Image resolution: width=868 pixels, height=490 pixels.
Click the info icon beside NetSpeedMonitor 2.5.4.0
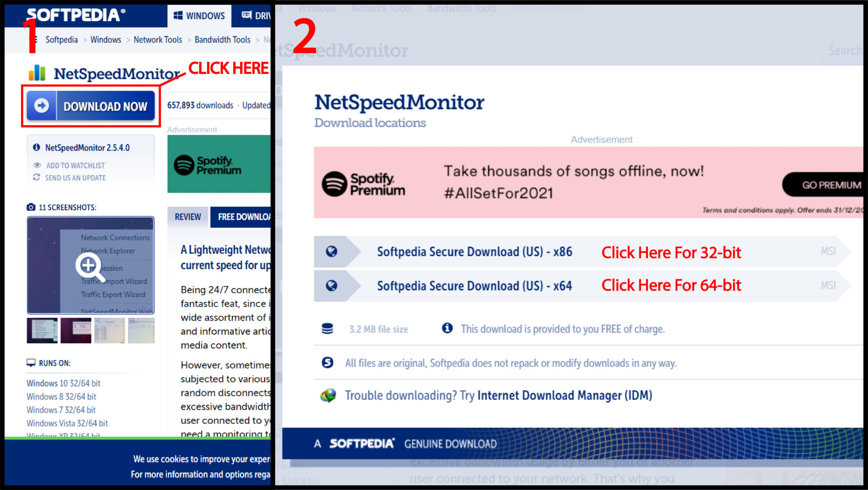pos(36,148)
